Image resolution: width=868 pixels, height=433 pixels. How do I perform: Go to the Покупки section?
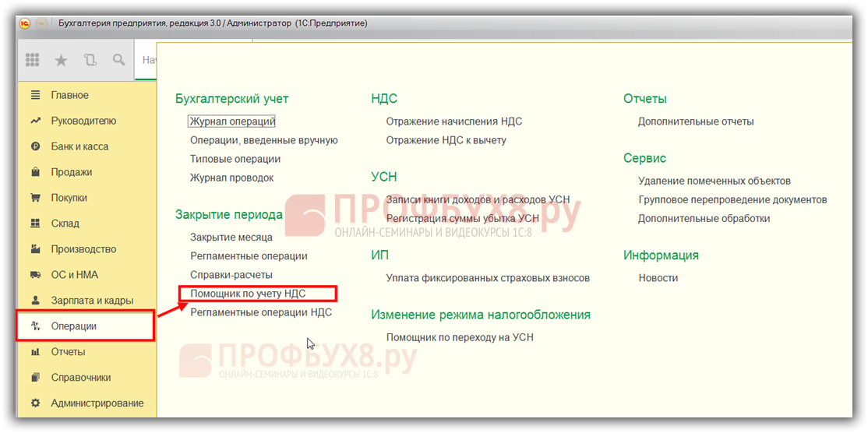(69, 198)
